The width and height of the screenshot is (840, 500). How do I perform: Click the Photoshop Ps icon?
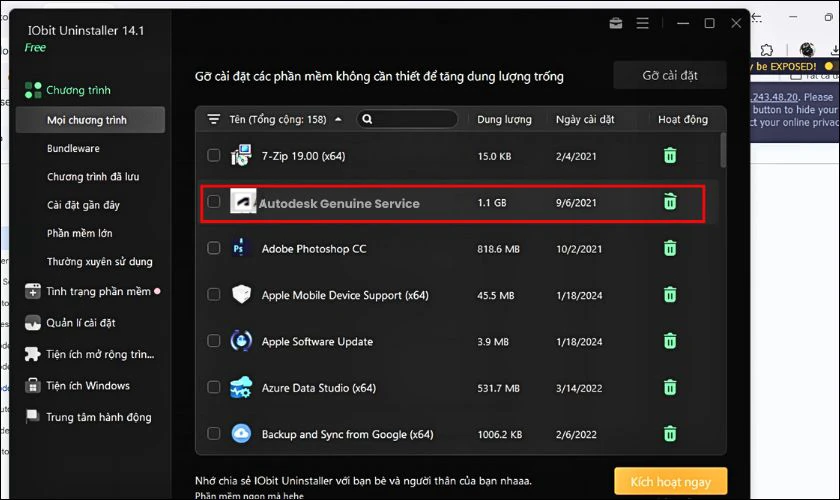239,248
